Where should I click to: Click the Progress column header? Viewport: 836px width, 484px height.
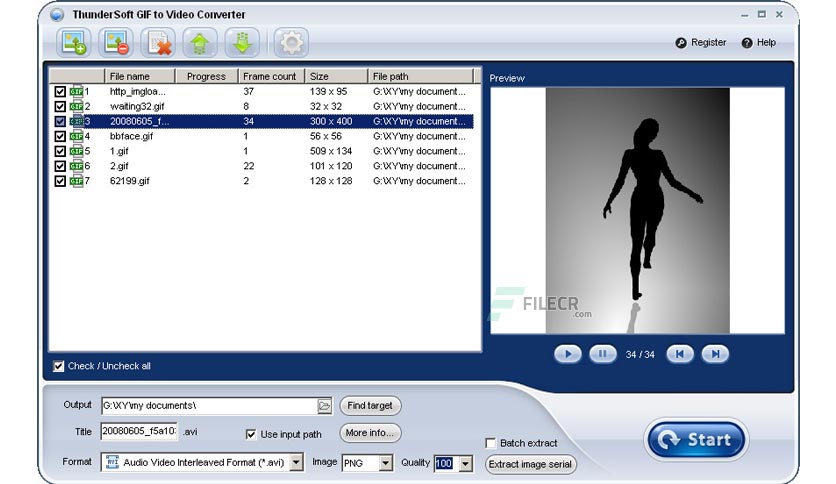click(206, 76)
